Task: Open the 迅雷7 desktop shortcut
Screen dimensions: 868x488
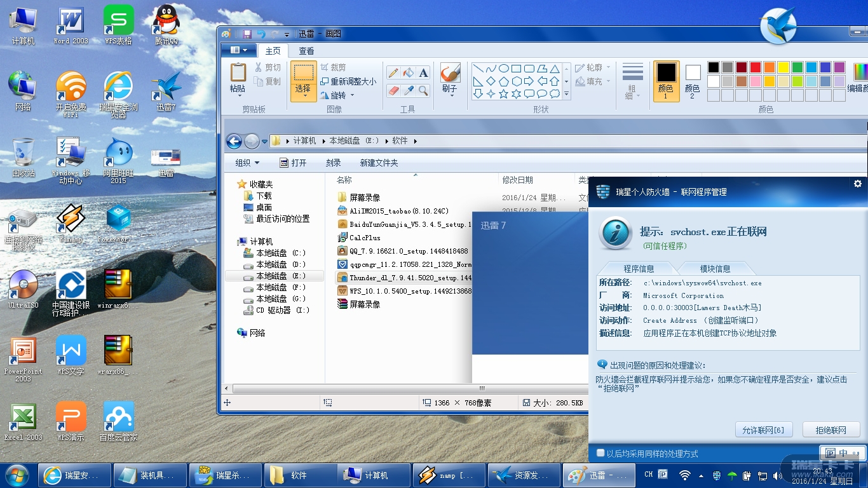Action: tap(166, 91)
